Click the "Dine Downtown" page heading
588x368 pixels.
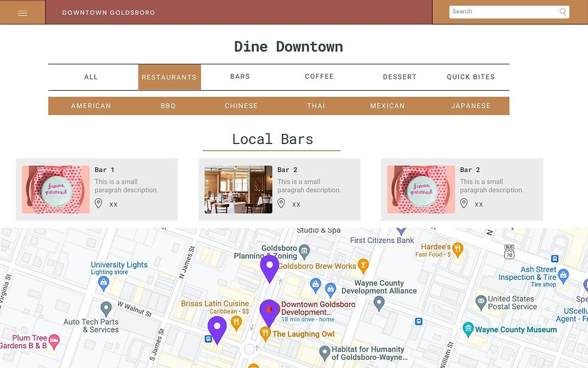[x=289, y=46]
